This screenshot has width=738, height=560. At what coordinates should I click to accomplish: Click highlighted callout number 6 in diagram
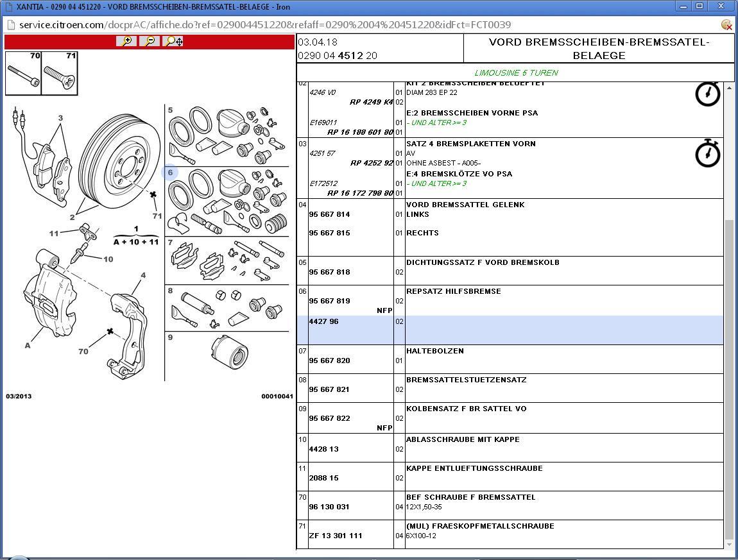tap(170, 173)
